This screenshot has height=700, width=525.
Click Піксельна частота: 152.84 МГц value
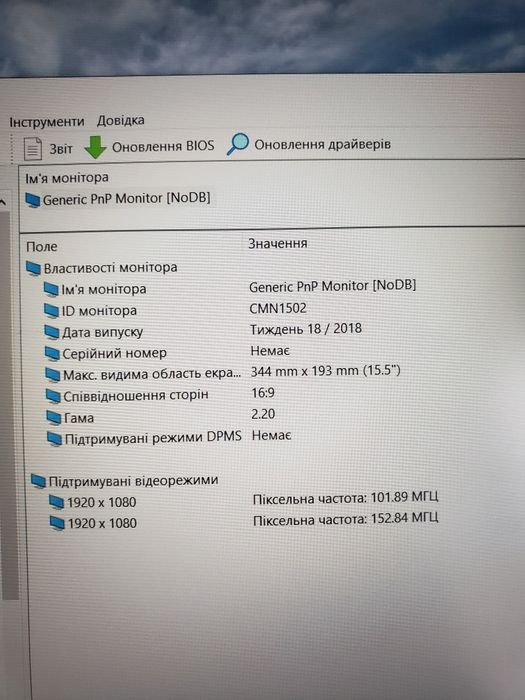346,519
